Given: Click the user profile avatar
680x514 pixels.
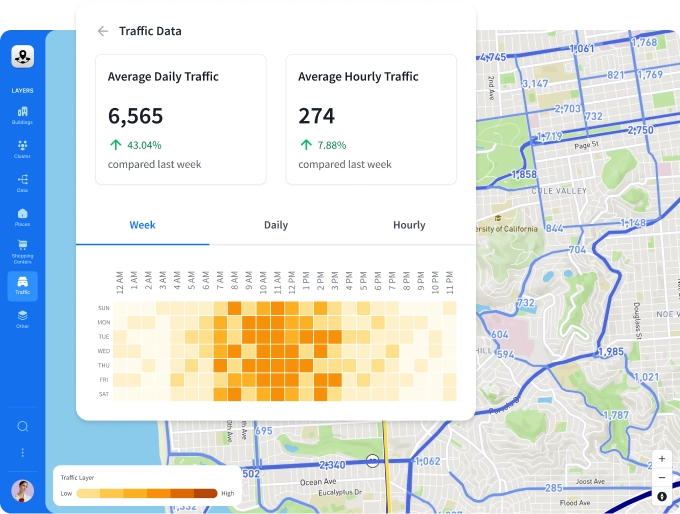Looking at the screenshot, I should pyautogui.click(x=22, y=490).
